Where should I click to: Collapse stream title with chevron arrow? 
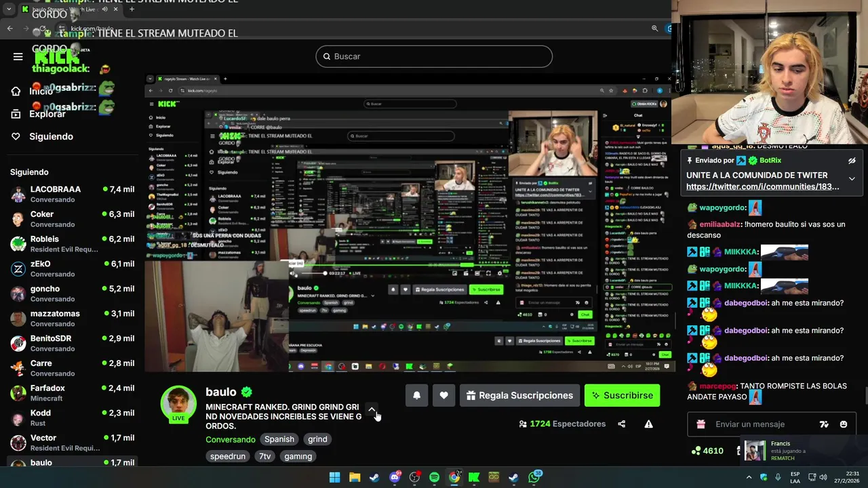point(372,410)
